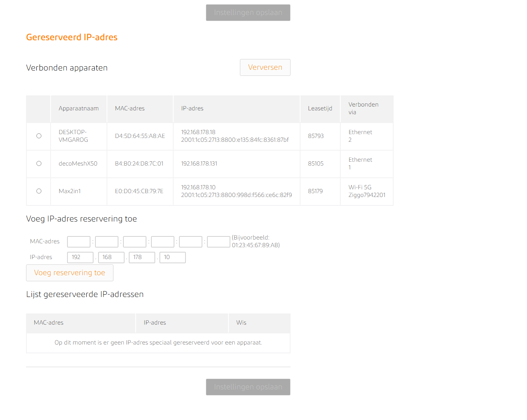
Task: Select the DESKTOP-VMGAROG device radio button
Action: (39, 136)
